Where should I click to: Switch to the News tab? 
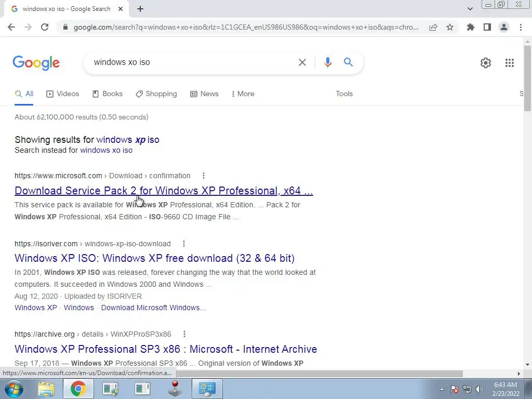click(x=204, y=94)
